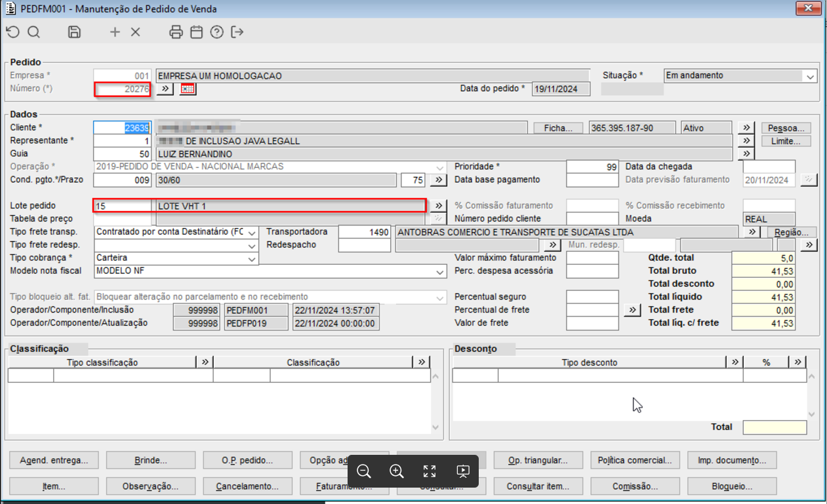Open Política comercial... button

(x=635, y=460)
